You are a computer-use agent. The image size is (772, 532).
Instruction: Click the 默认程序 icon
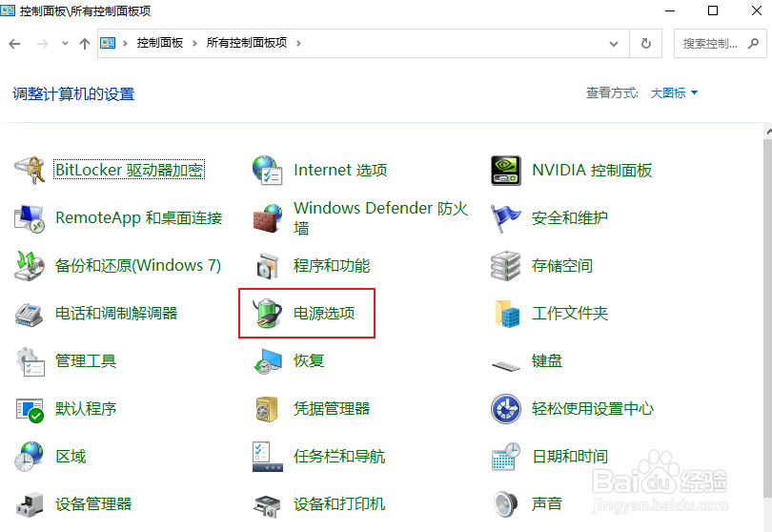pyautogui.click(x=30, y=409)
